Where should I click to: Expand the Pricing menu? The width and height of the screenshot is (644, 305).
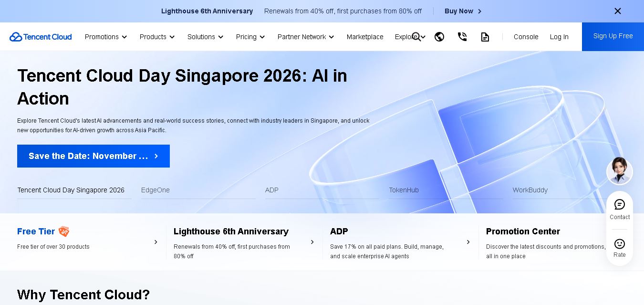(x=250, y=37)
